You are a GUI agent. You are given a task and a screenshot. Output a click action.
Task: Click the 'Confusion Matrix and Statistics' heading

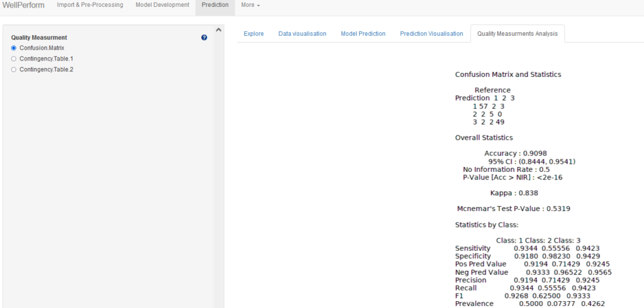[508, 74]
